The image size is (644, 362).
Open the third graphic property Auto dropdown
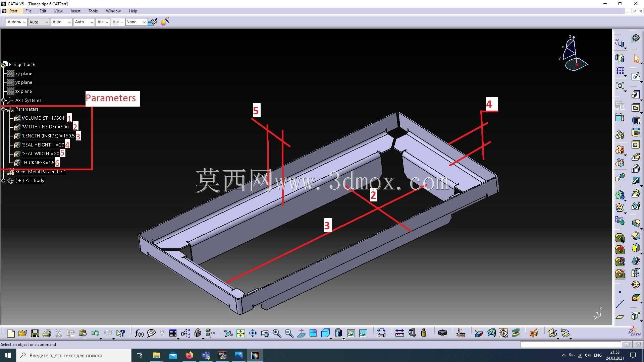coord(62,22)
